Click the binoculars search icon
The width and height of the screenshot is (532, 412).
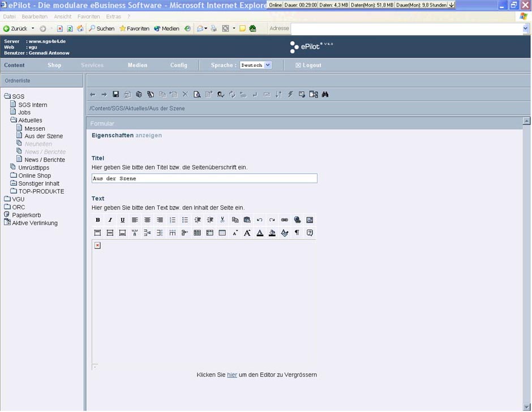(325, 95)
